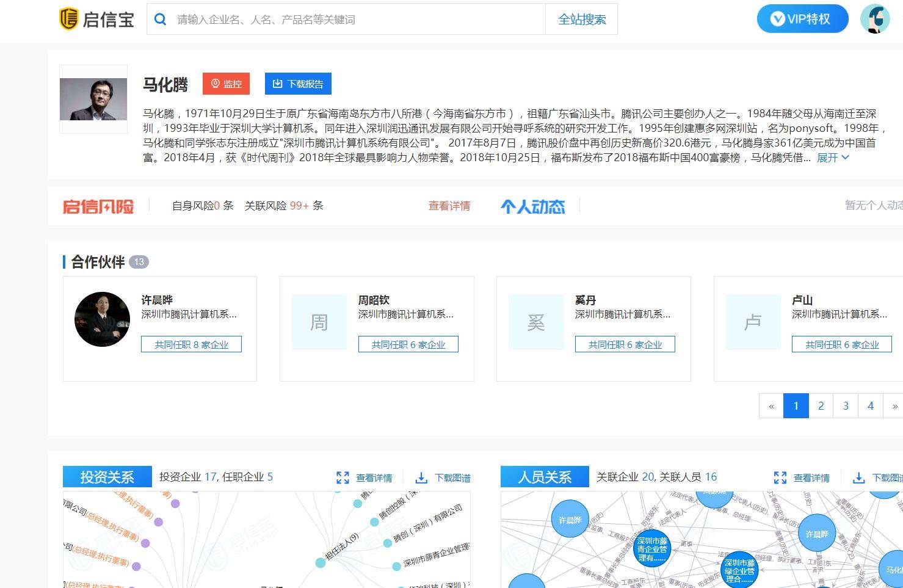Click download icon in 人员关系 panel
The width and height of the screenshot is (903, 588).
(x=858, y=477)
